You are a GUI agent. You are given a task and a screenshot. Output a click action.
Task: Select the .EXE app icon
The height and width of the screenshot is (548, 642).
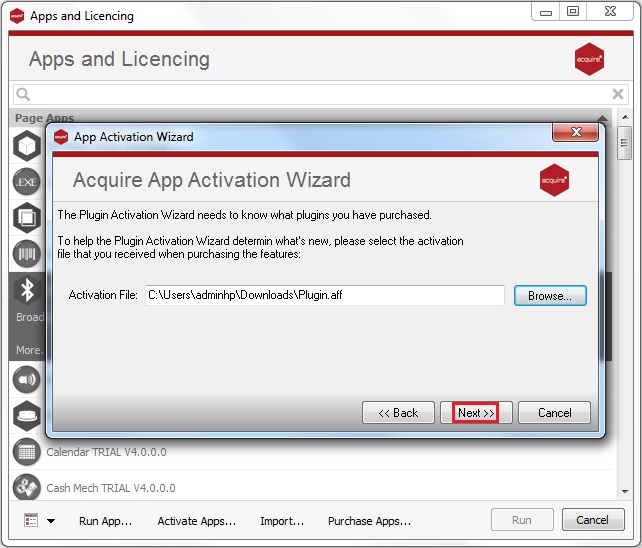[27, 182]
